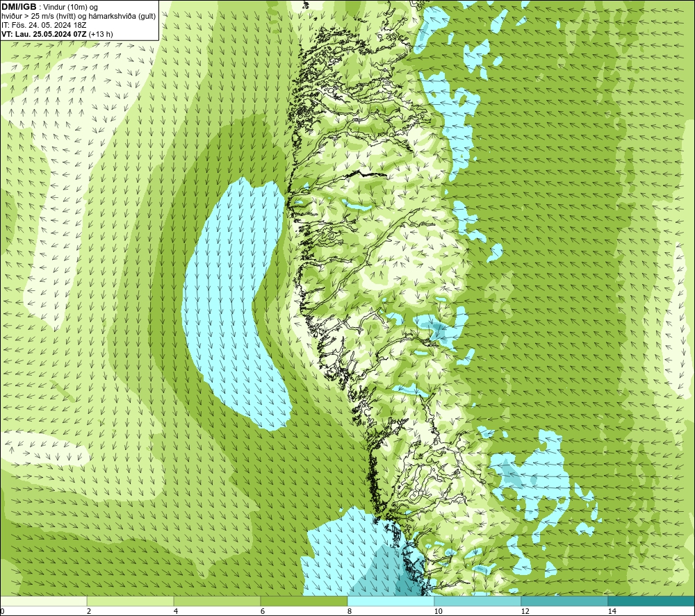Click the 'hviður > 25 m/s (hvítt)' legend line

(x=79, y=17)
